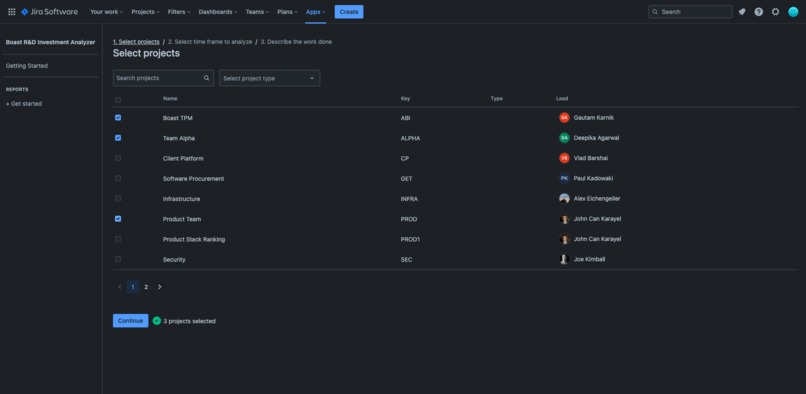Check the Product Stack Ranking project
This screenshot has height=394, width=806.
[118, 239]
